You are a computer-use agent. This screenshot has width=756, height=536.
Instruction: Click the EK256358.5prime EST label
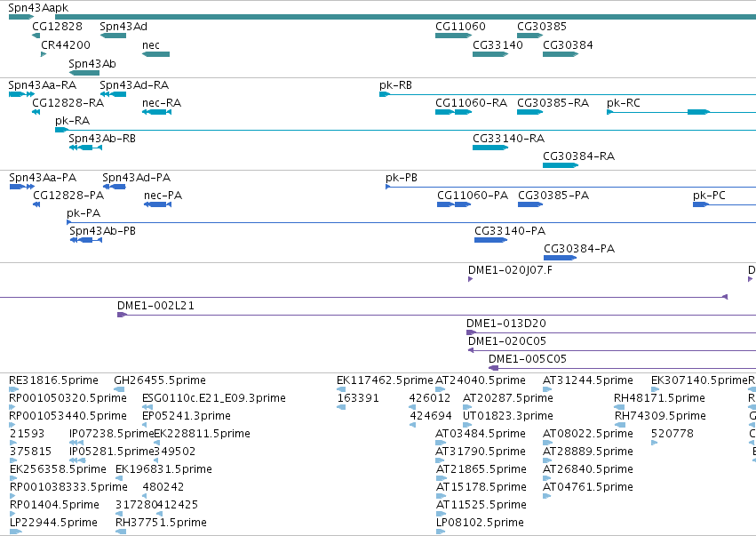[x=58, y=470]
